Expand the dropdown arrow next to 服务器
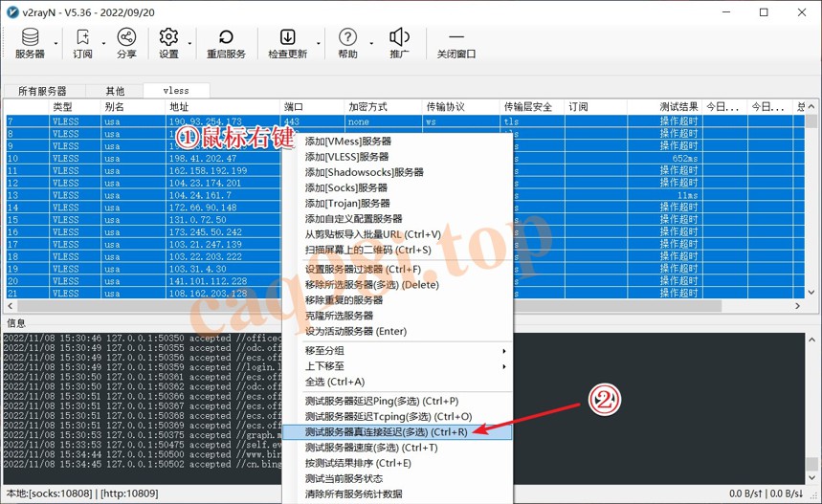 click(56, 43)
